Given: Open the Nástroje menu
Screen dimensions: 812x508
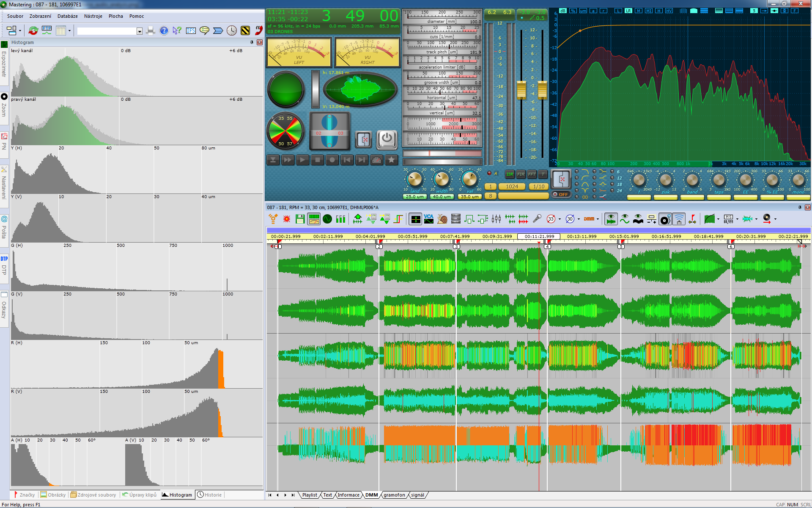Looking at the screenshot, I should [93, 16].
